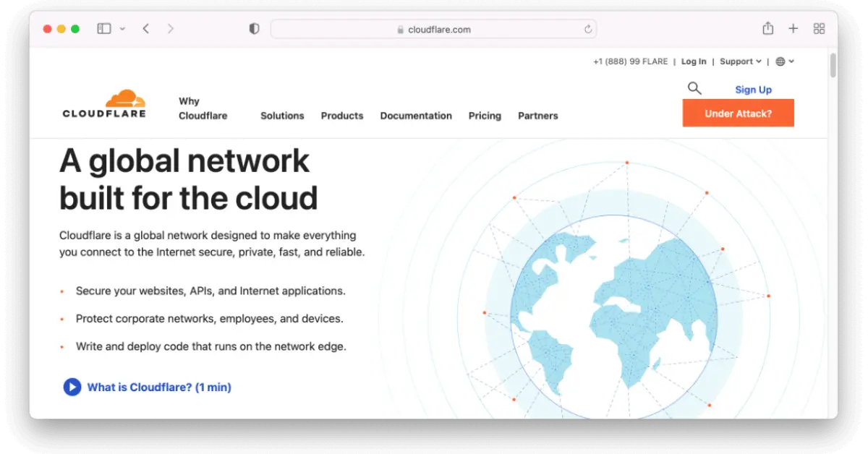Click the Cloudflare logo
The image size is (868, 454).
[x=103, y=103]
